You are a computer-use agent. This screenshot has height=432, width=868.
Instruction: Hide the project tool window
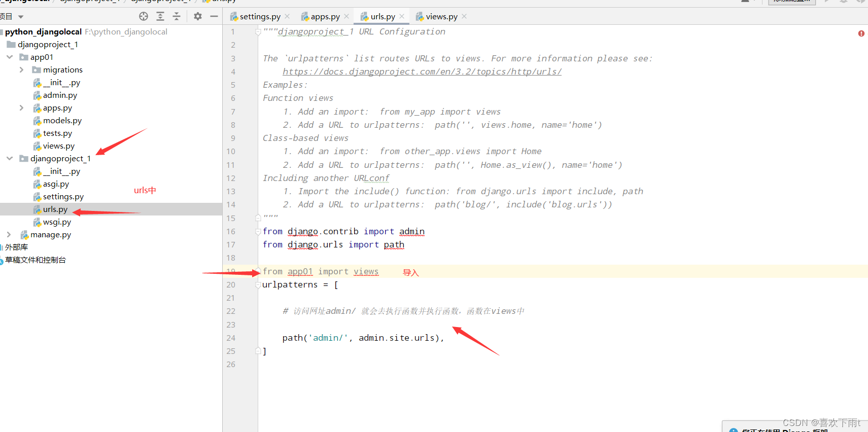[x=214, y=16]
